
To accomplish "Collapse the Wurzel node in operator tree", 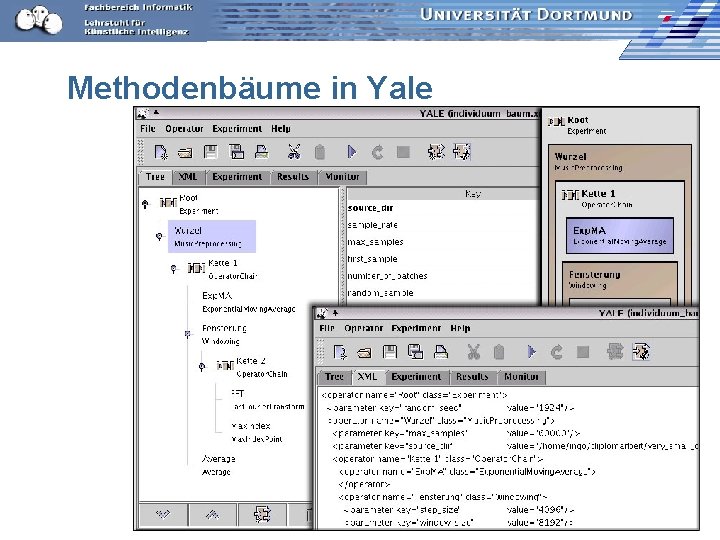I will [159, 236].
